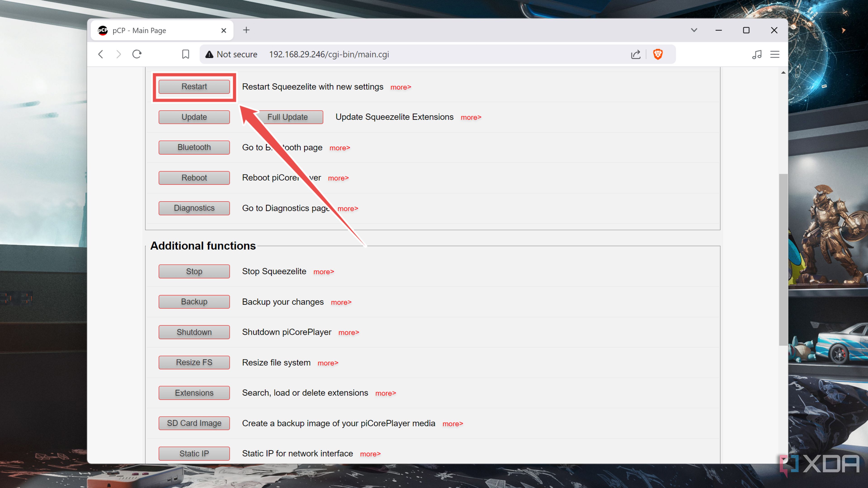868x488 pixels.
Task: Expand more details for Stop Squeezelite
Action: coord(323,271)
